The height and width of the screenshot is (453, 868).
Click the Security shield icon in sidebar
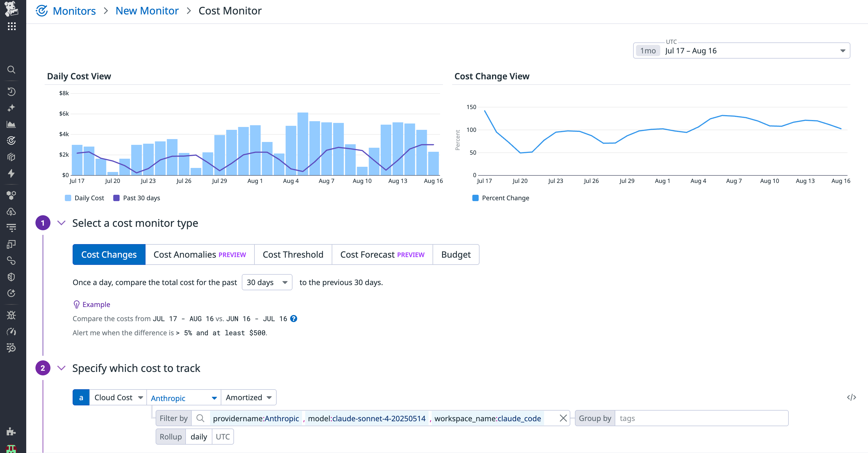[12, 277]
